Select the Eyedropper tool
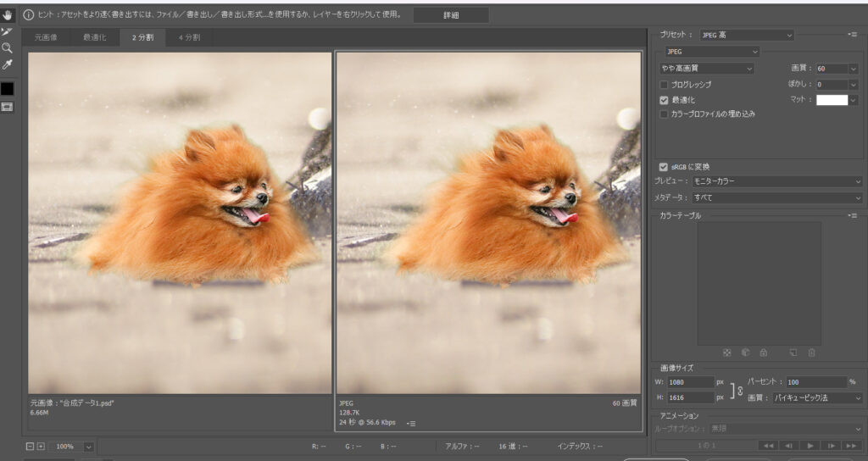The image size is (868, 461). coord(8,64)
